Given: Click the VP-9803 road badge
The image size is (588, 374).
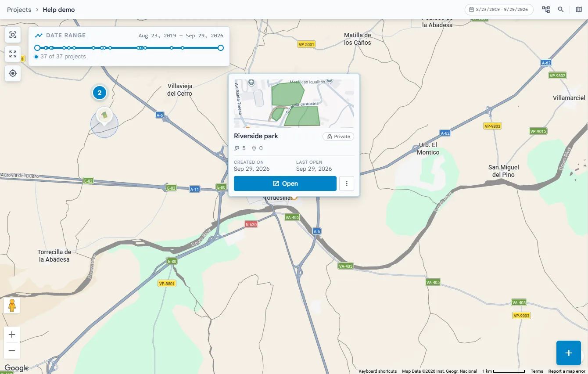Looking at the screenshot, I should [492, 126].
